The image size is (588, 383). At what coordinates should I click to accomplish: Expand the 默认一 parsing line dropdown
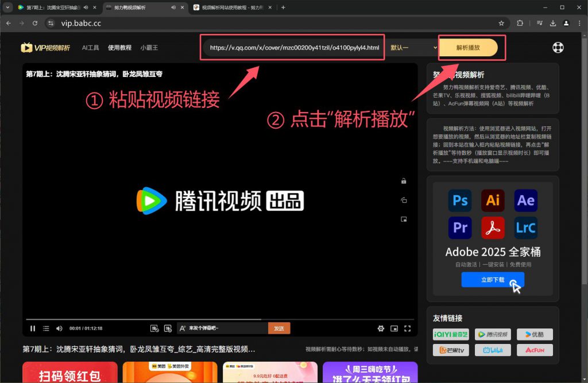[413, 48]
